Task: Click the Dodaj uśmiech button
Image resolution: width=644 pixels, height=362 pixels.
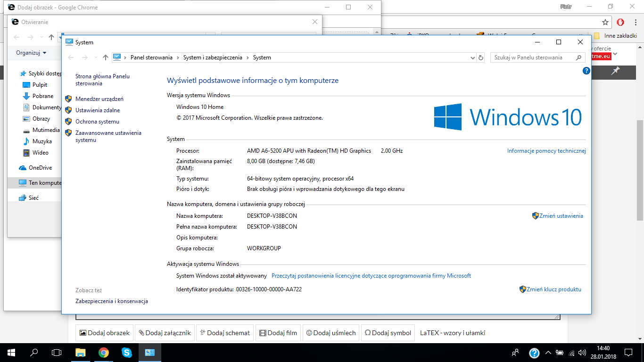Action: click(x=331, y=333)
